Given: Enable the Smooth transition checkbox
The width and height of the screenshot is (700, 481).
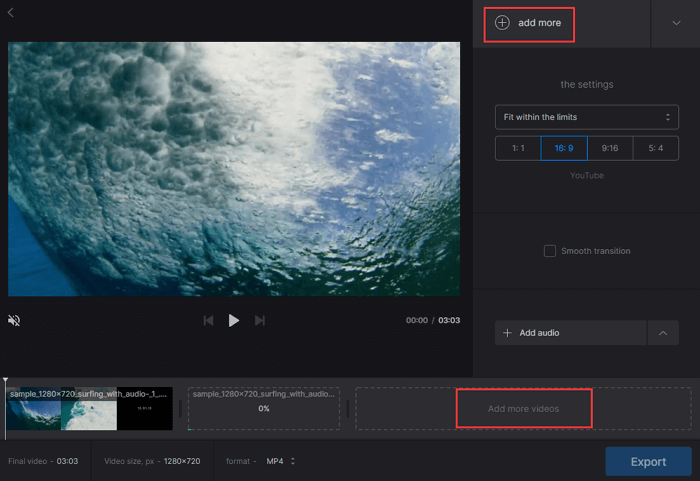Looking at the screenshot, I should tap(550, 251).
